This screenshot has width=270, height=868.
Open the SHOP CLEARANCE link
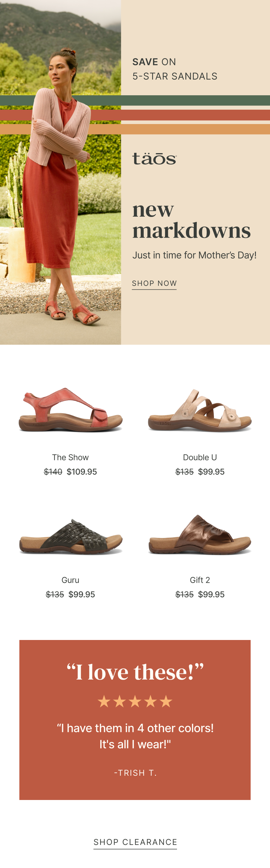point(135,842)
